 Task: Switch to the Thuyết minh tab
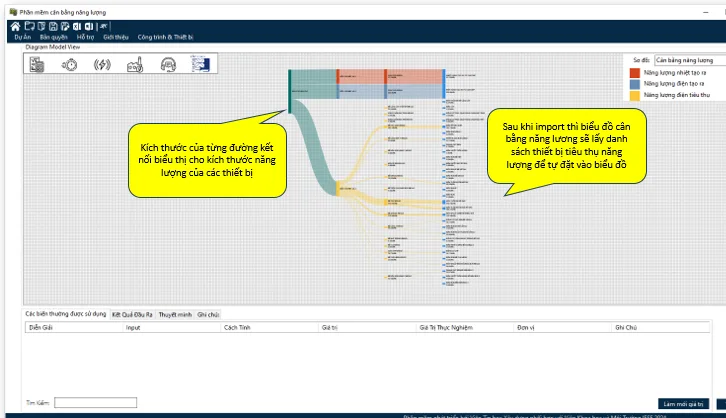tap(175, 315)
